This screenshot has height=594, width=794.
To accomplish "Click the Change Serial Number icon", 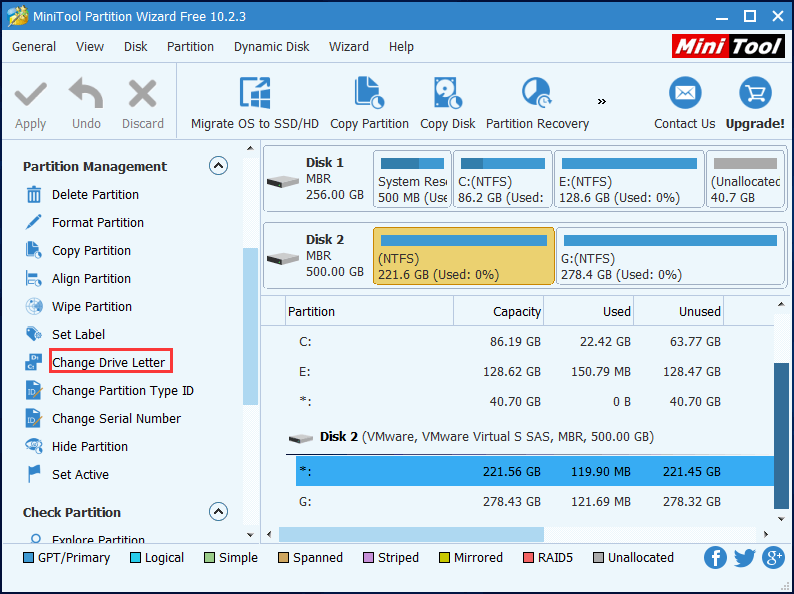I will 34,419.
